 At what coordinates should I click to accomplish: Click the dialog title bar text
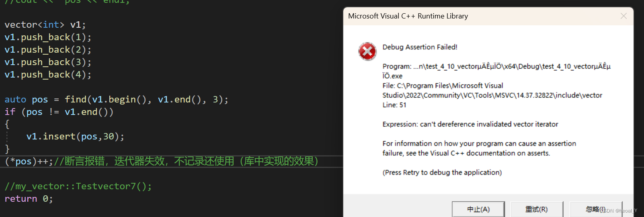(x=408, y=16)
